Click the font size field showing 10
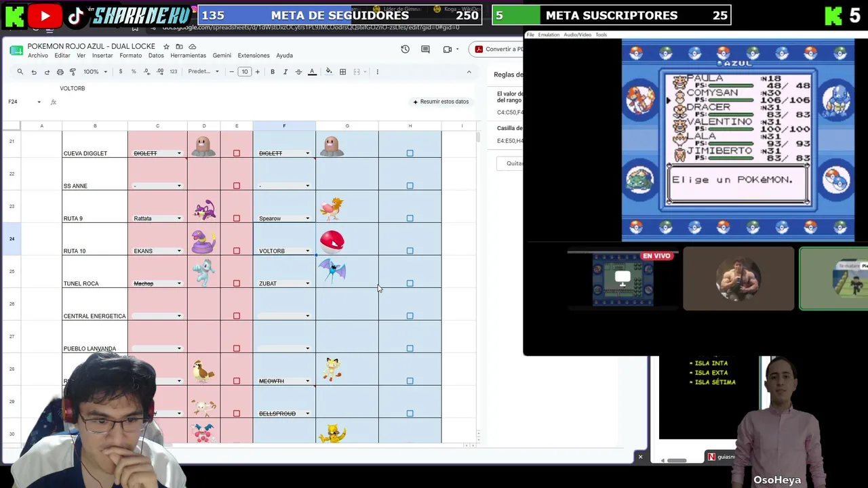The image size is (868, 488). pyautogui.click(x=245, y=72)
